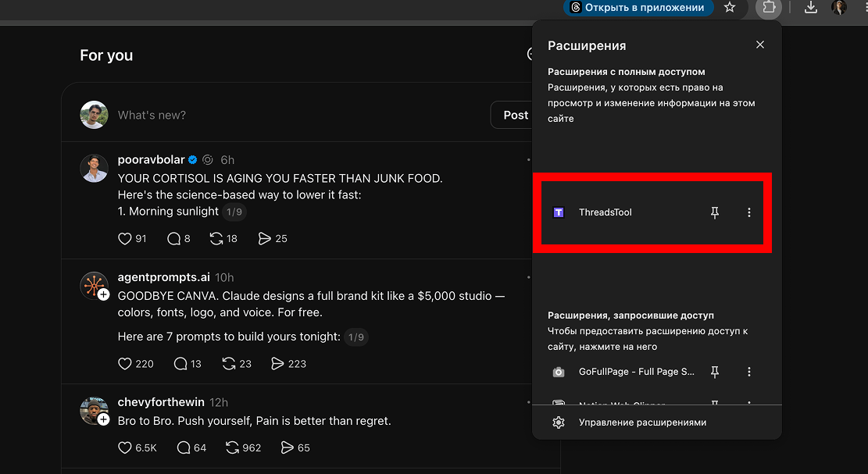Expand the 1/9 thread badge on pooravbolar post
This screenshot has height=474, width=868.
click(234, 212)
